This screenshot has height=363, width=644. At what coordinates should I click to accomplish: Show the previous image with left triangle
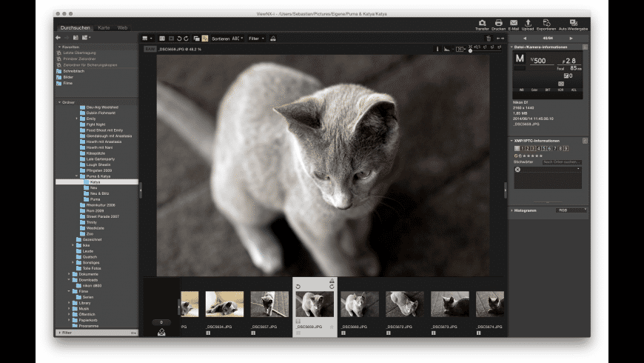point(525,39)
